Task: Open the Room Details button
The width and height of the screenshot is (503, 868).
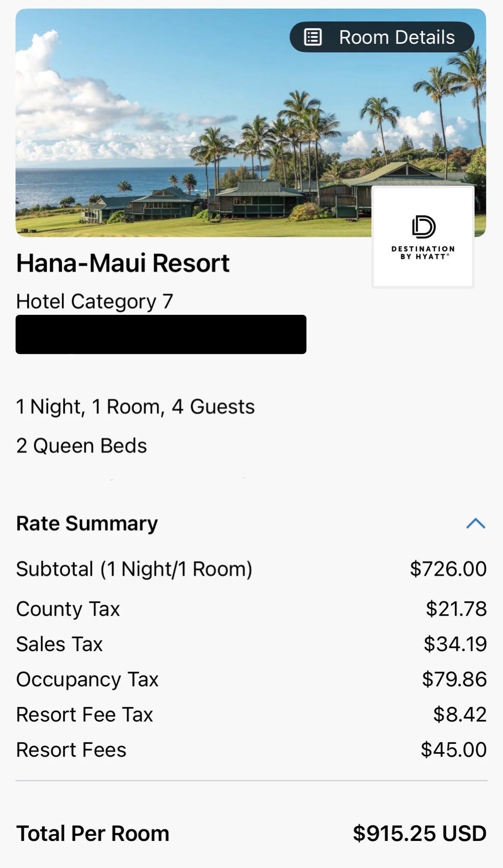Action: (x=382, y=37)
